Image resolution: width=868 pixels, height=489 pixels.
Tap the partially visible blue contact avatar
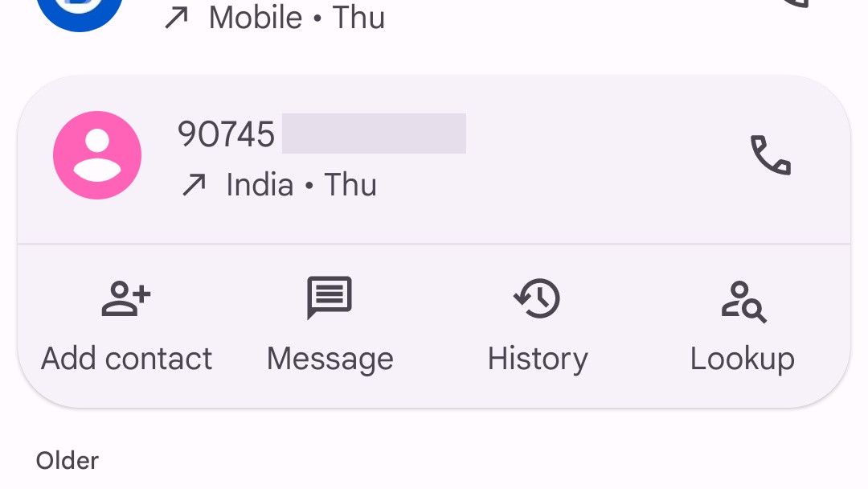(x=80, y=11)
